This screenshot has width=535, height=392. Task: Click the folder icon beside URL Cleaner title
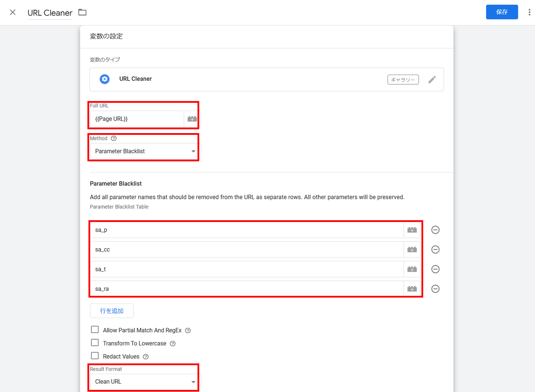pyautogui.click(x=82, y=13)
